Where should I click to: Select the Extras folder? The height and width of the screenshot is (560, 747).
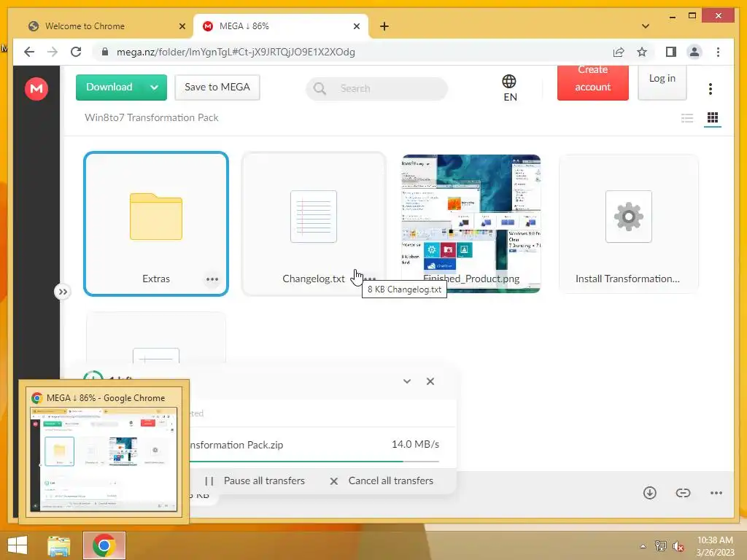156,224
